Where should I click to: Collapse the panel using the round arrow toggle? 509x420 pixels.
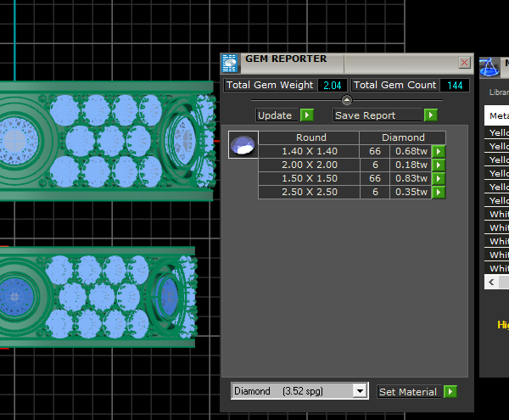(346, 100)
